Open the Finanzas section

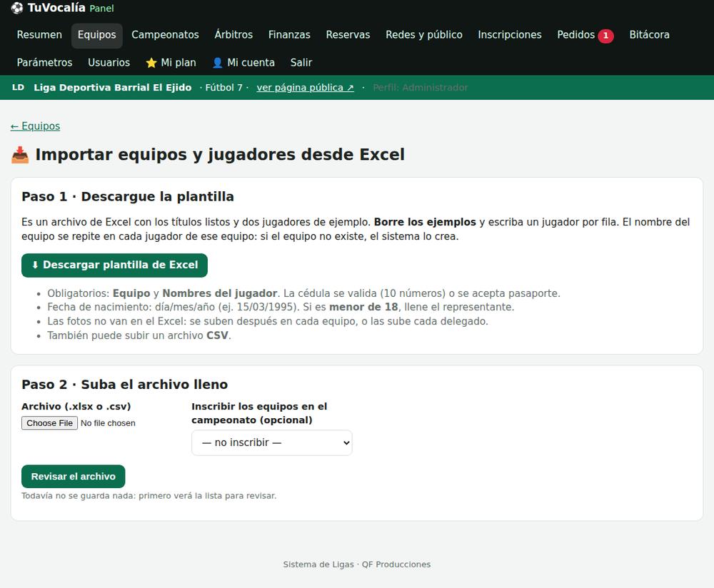click(289, 35)
